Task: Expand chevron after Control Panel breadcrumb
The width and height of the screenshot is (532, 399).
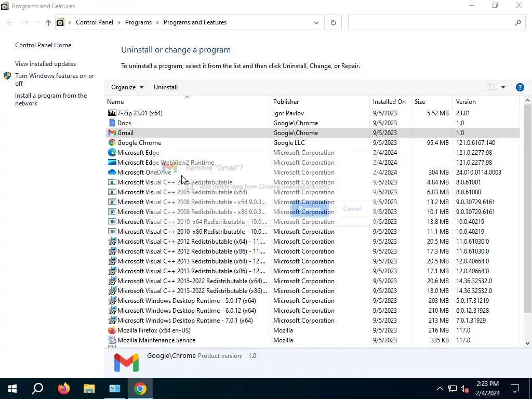Action: pyautogui.click(x=119, y=22)
